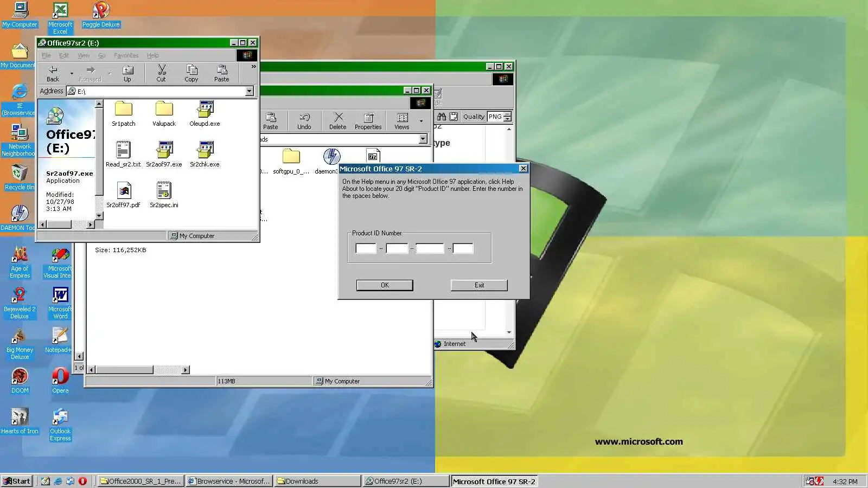This screenshot has height=488, width=868.
Task: Open the Favorites menu in Office97sr2 window
Action: pyautogui.click(x=126, y=55)
